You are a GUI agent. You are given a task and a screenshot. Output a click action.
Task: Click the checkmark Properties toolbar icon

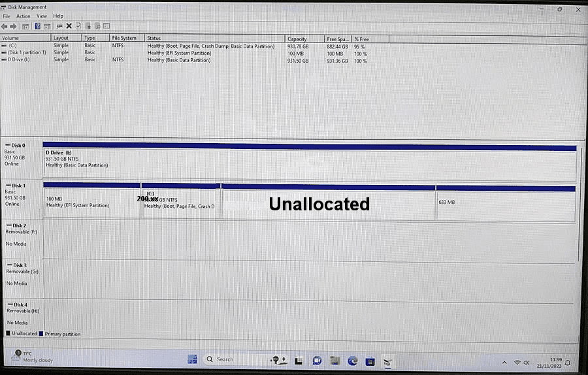(x=78, y=26)
